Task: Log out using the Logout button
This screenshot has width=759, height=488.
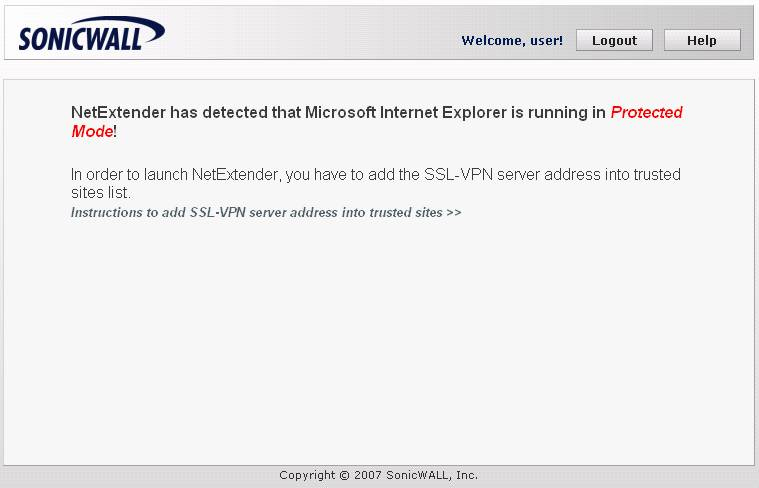Action: coord(614,40)
